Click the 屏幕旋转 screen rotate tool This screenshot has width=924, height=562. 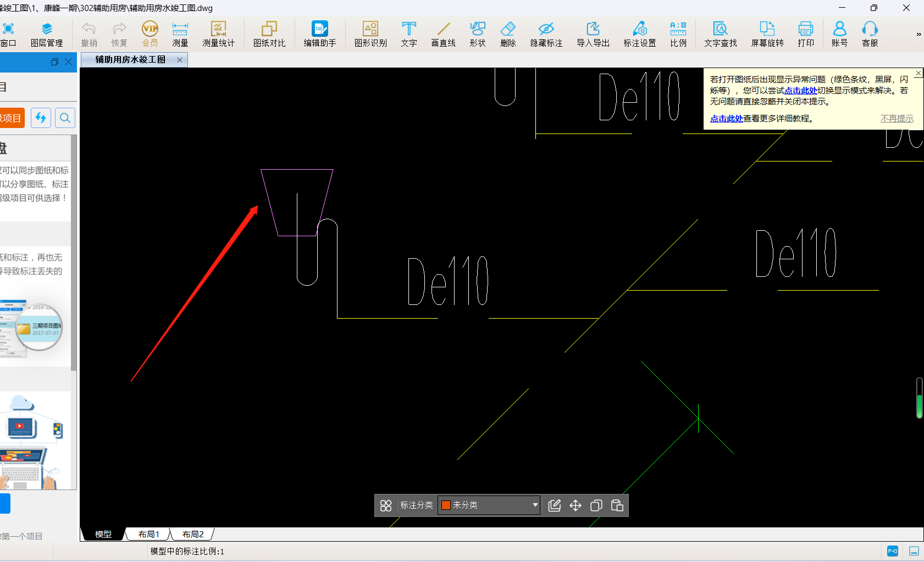pos(767,34)
